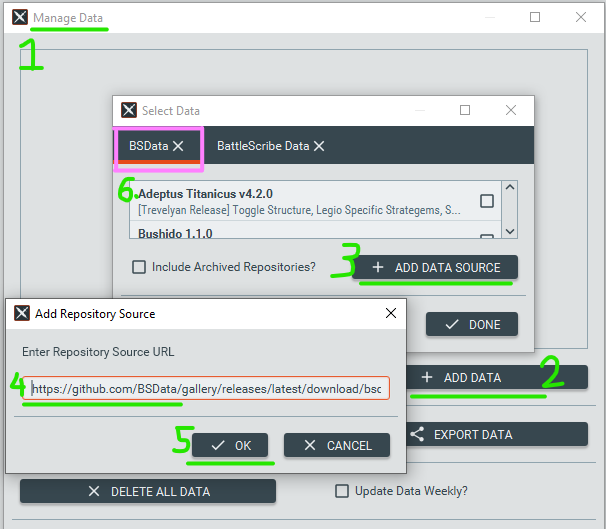The width and height of the screenshot is (606, 529).
Task: Switch to the BSData tab
Action: 158,146
